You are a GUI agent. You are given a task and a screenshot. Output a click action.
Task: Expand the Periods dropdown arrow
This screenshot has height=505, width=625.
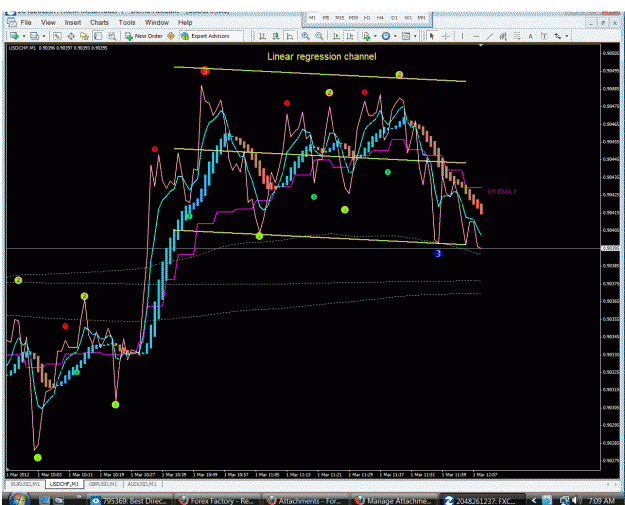click(395, 36)
